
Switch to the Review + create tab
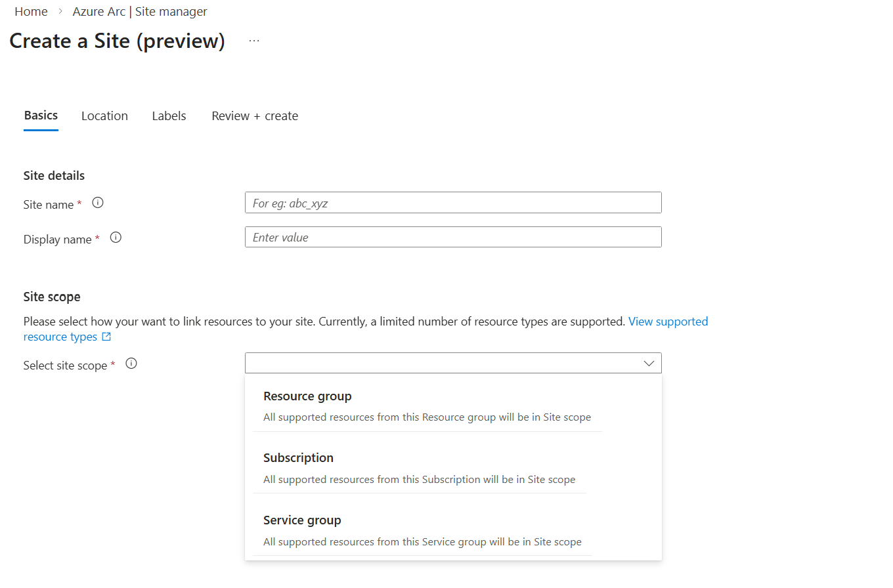click(x=255, y=116)
